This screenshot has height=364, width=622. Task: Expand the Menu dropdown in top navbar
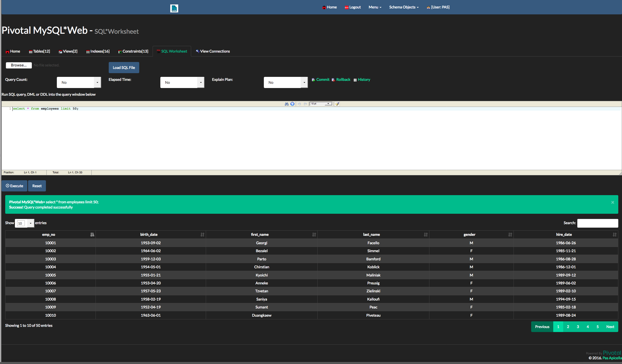tap(375, 7)
